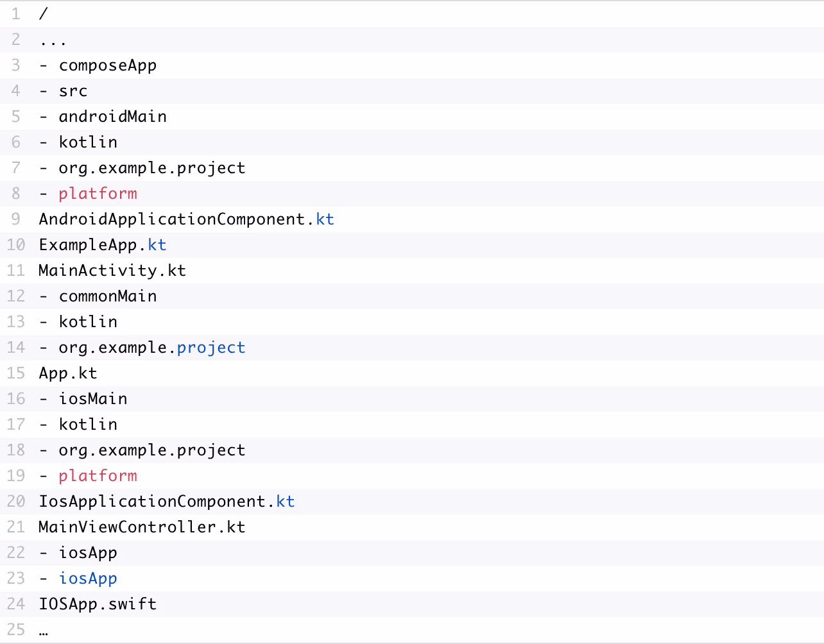Image resolution: width=824 pixels, height=644 pixels.
Task: Select red 'platform' on line 8
Action: pos(98,194)
